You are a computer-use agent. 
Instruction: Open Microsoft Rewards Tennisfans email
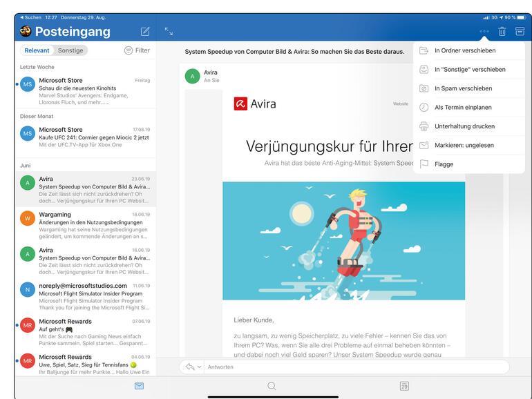[x=86, y=364]
